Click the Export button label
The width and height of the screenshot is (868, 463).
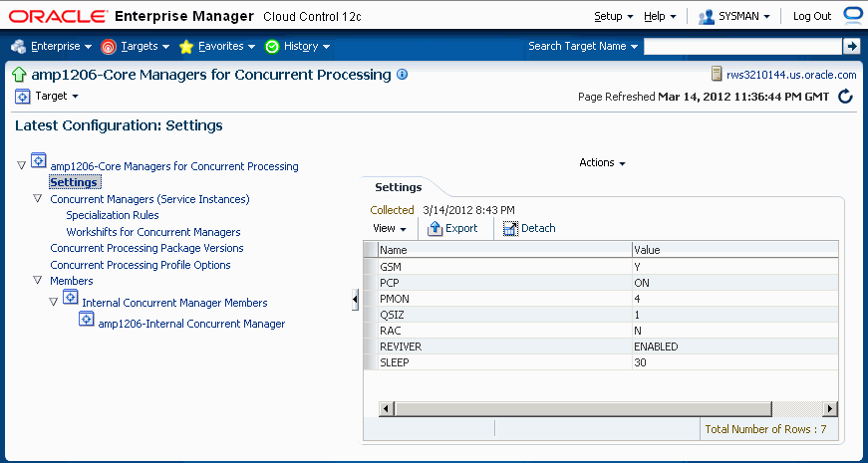point(461,228)
